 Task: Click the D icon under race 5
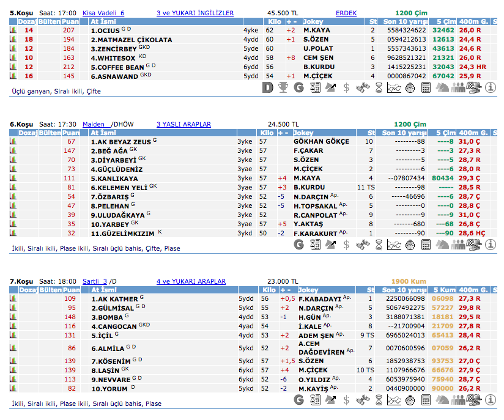tap(267, 88)
